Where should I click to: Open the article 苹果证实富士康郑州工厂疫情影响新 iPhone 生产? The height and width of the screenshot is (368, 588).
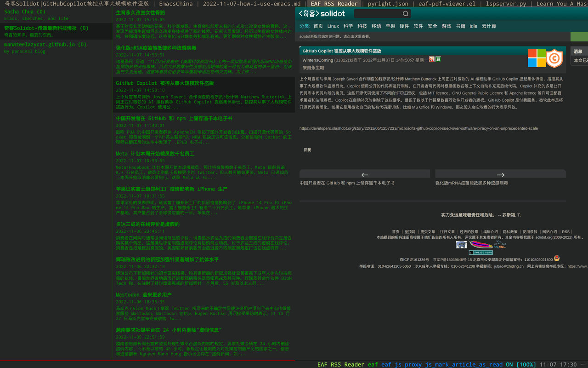(x=204, y=201)
